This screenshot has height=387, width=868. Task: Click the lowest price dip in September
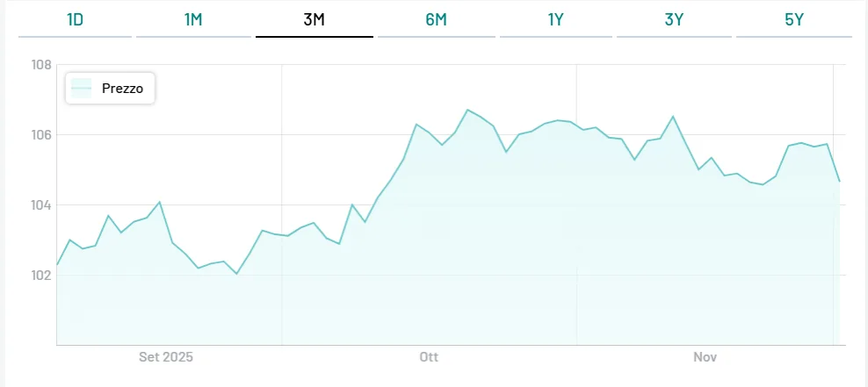point(236,274)
